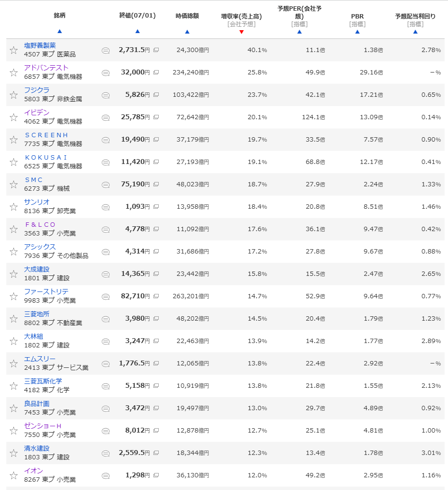
Task: Open popup window icon beside 32,000円
Action: tap(156, 72)
